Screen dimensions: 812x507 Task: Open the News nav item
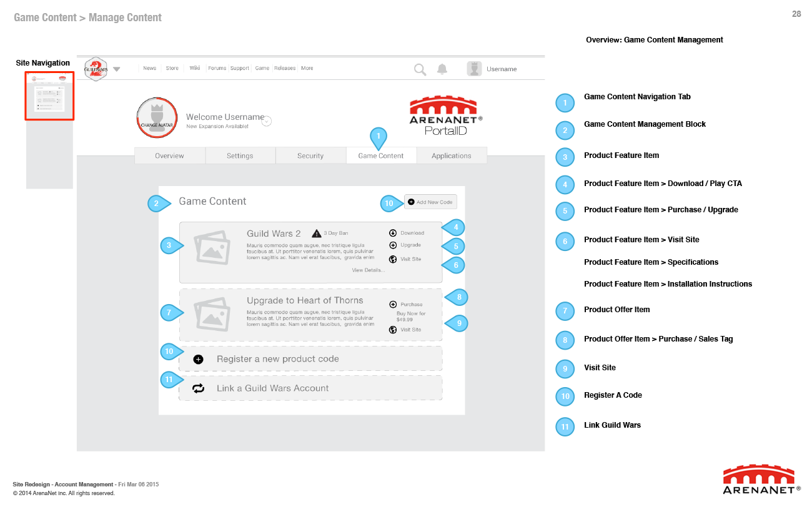(150, 68)
